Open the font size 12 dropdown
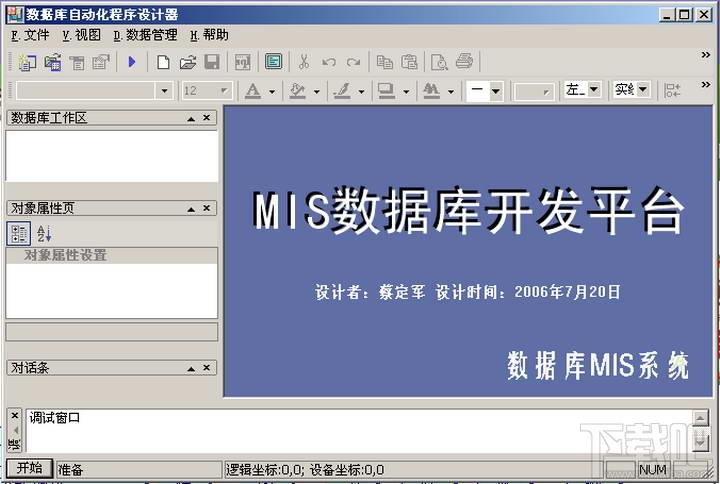Screen dimensions: 720x484 (x=225, y=91)
